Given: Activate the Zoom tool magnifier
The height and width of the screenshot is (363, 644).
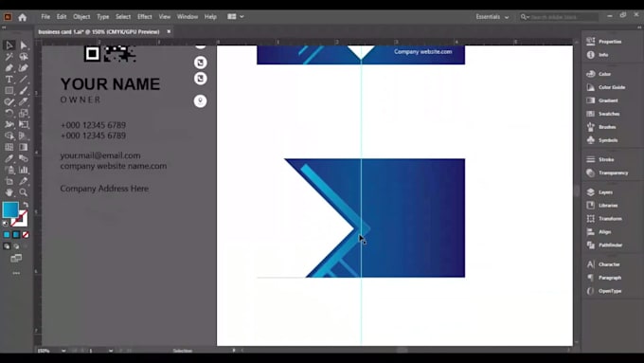Looking at the screenshot, I should pos(24,192).
